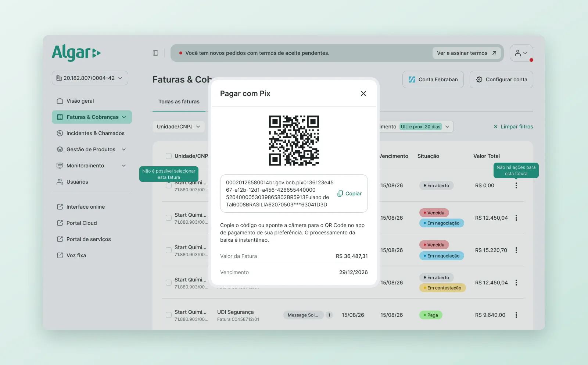Expand the CNPJ 20.182.807/0004-42 selector
This screenshot has width=588, height=365.
pos(90,78)
